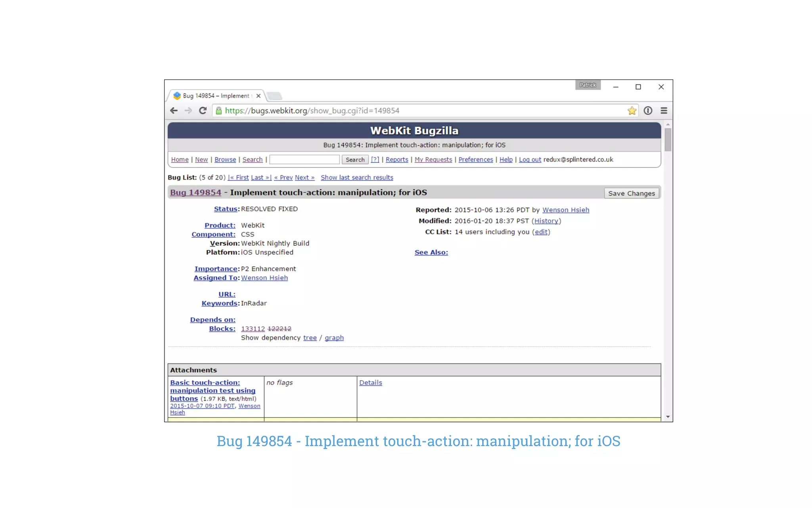The width and height of the screenshot is (812, 508).
Task: Close the Bug 149854 tab
Action: 259,96
